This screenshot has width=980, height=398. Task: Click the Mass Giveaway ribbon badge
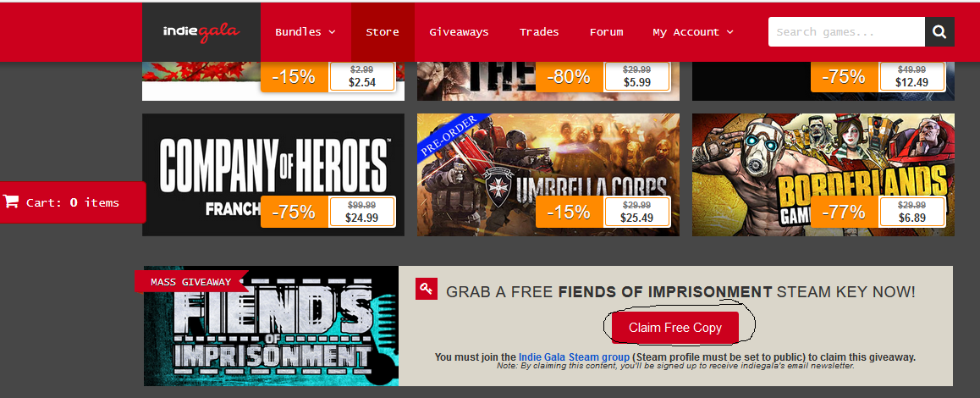[x=190, y=282]
